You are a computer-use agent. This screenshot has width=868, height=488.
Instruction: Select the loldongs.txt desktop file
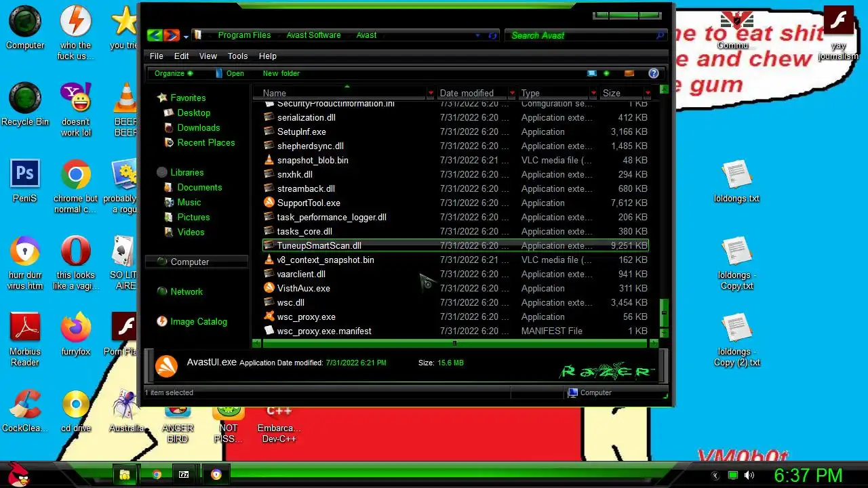tap(736, 182)
